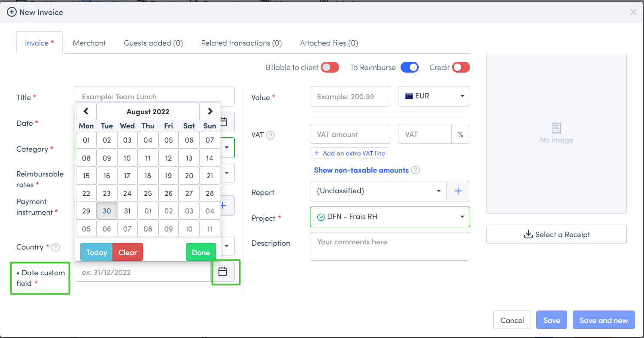The width and height of the screenshot is (644, 338).
Task: Disable the To Reimburse switch
Action: click(410, 67)
